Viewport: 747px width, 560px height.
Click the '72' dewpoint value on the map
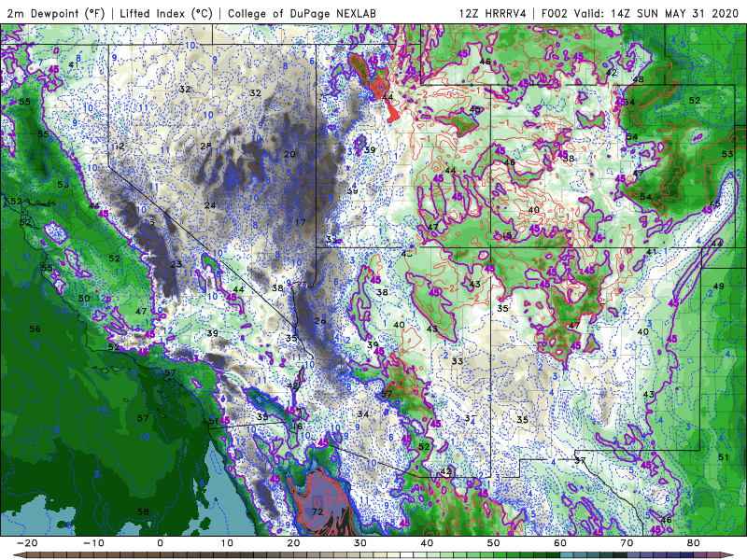pyautogui.click(x=317, y=511)
